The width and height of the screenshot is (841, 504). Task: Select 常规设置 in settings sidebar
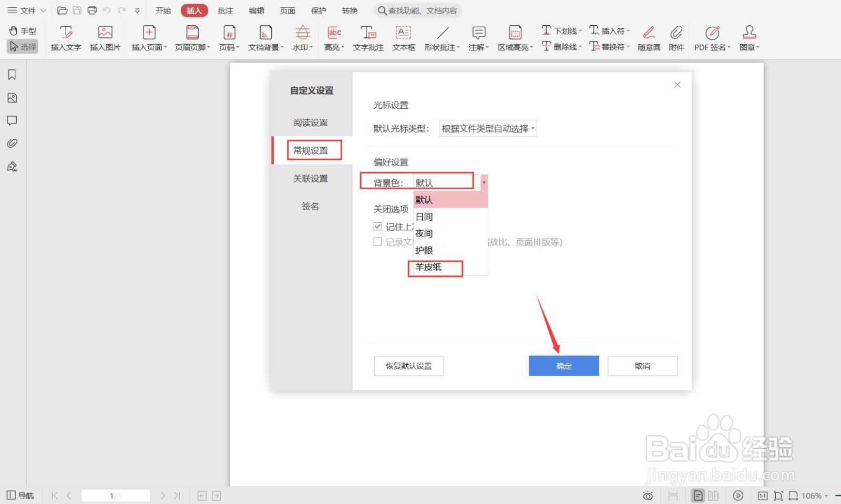click(311, 150)
